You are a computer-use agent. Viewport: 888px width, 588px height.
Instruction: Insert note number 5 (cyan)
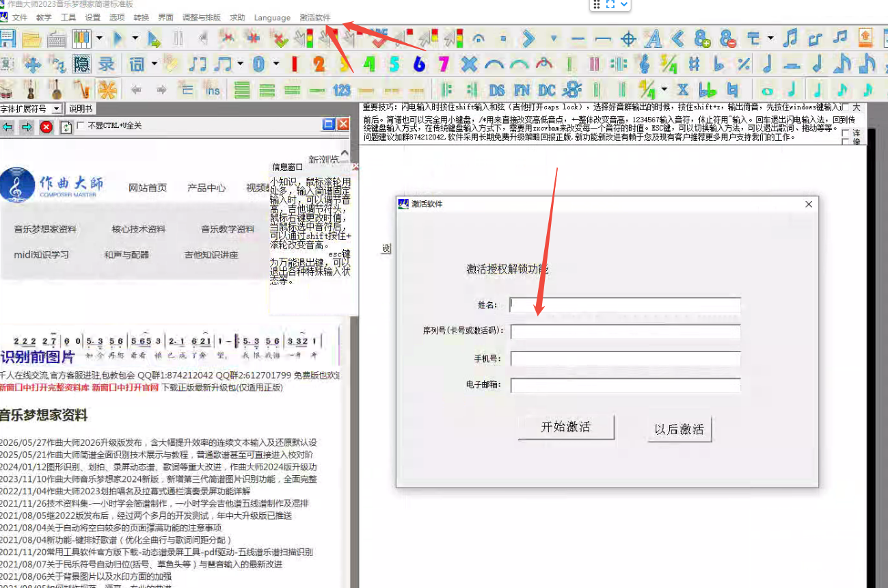click(394, 64)
